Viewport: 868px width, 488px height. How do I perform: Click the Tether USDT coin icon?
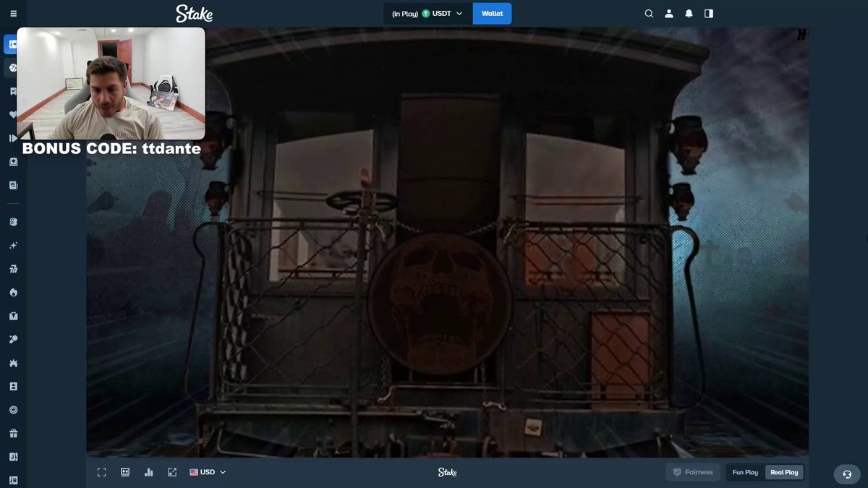pos(426,14)
